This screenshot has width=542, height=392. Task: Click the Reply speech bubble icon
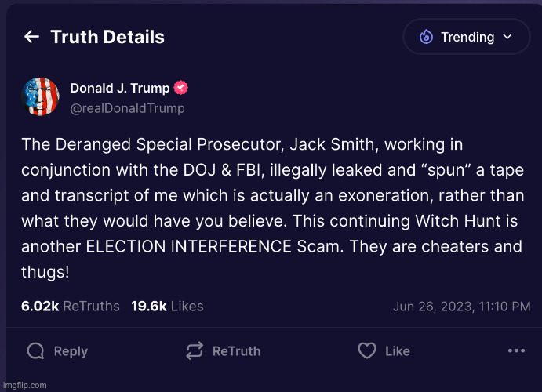(x=35, y=351)
